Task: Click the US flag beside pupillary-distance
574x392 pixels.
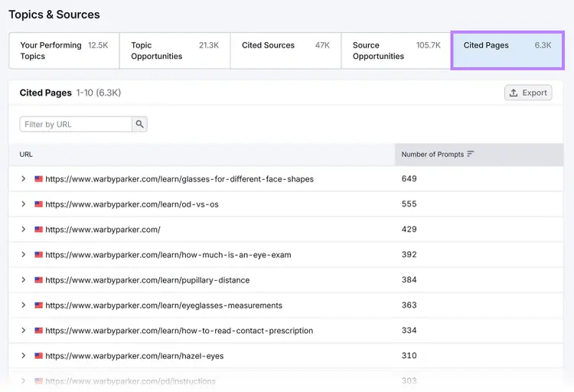Action: coord(38,280)
